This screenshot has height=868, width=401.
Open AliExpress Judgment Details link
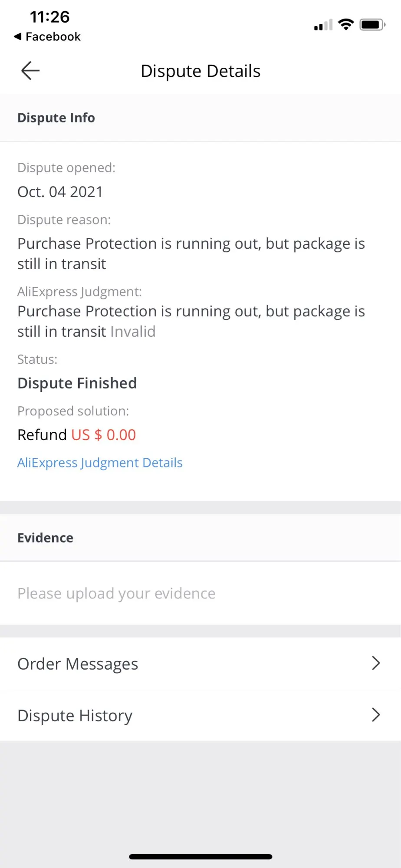(x=100, y=463)
